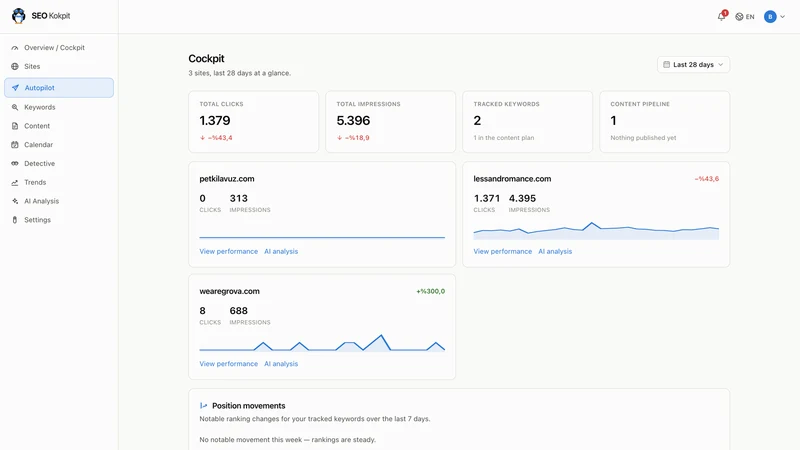The image size is (800, 450).
Task: Click the Tracked Keywords card
Action: [528, 122]
